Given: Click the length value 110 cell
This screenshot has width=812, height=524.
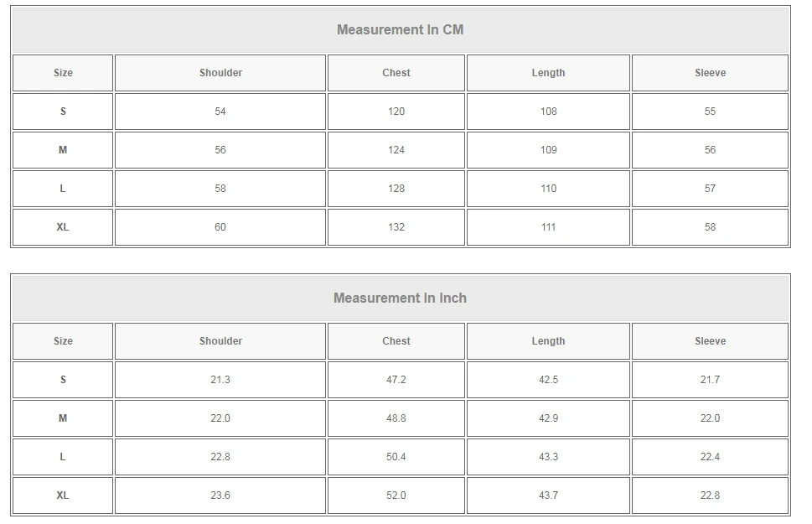Looking at the screenshot, I should tap(548, 189).
